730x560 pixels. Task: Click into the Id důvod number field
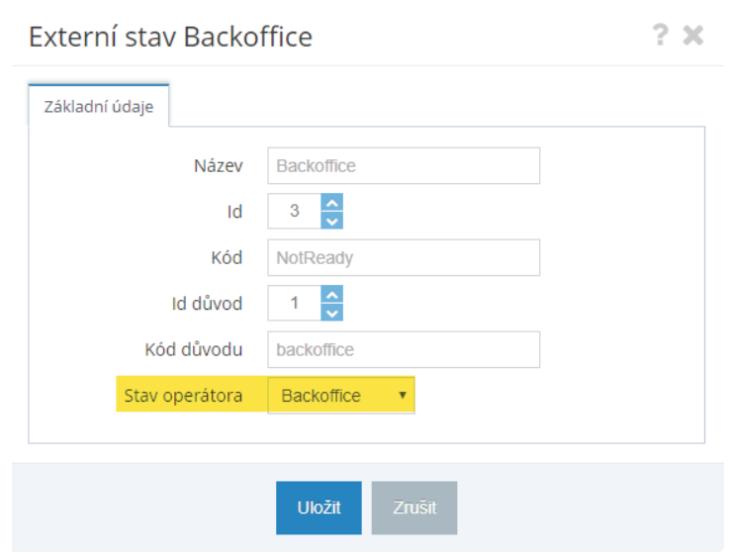click(294, 304)
